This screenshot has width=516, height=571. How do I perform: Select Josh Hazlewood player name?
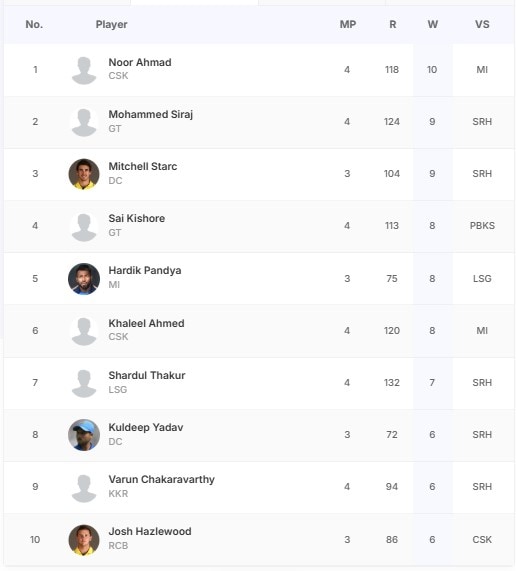pos(150,531)
